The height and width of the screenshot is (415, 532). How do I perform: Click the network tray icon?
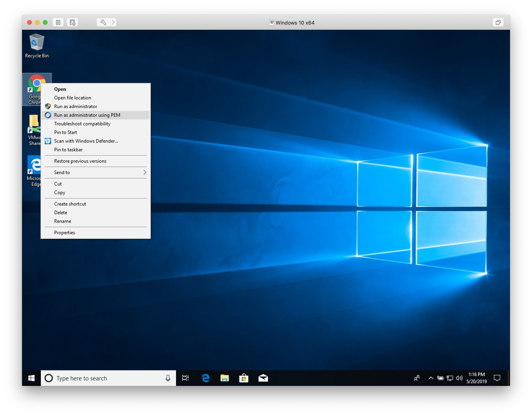pyautogui.click(x=450, y=378)
